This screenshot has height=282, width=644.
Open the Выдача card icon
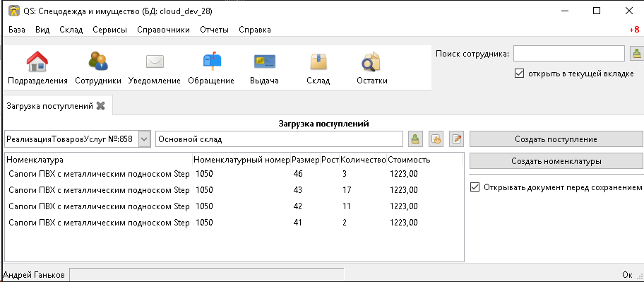click(265, 61)
